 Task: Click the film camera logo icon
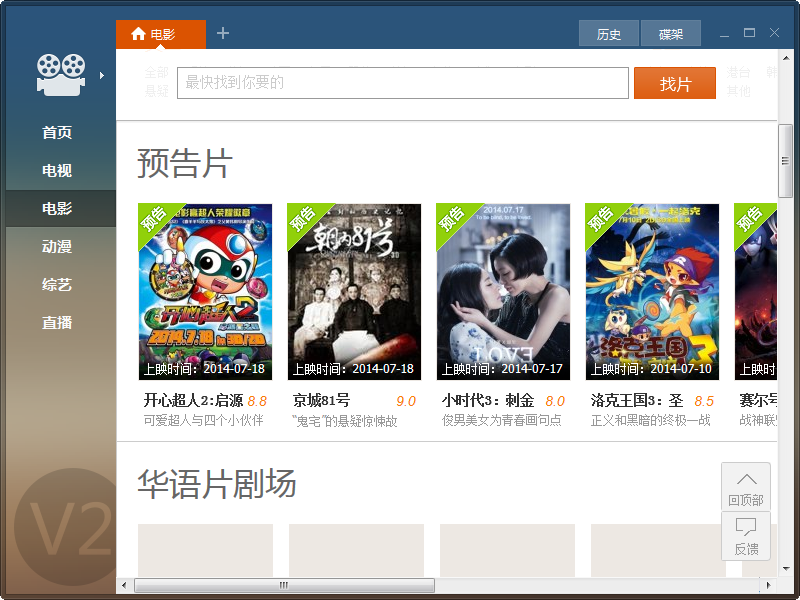pyautogui.click(x=61, y=74)
